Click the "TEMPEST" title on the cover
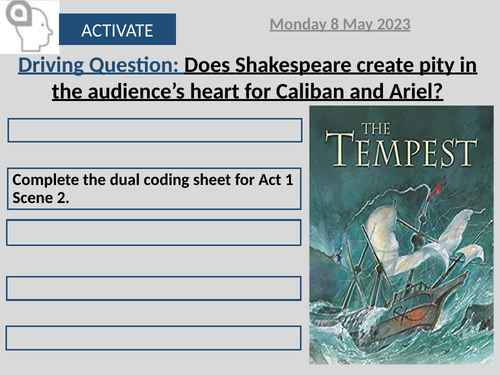Image resolution: width=500 pixels, height=375 pixels. (401, 150)
